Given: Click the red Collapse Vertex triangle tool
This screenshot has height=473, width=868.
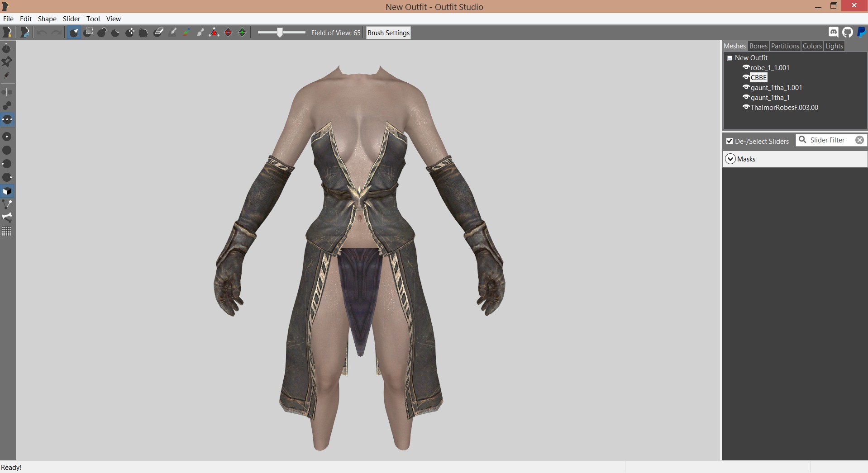Looking at the screenshot, I should pos(215,33).
